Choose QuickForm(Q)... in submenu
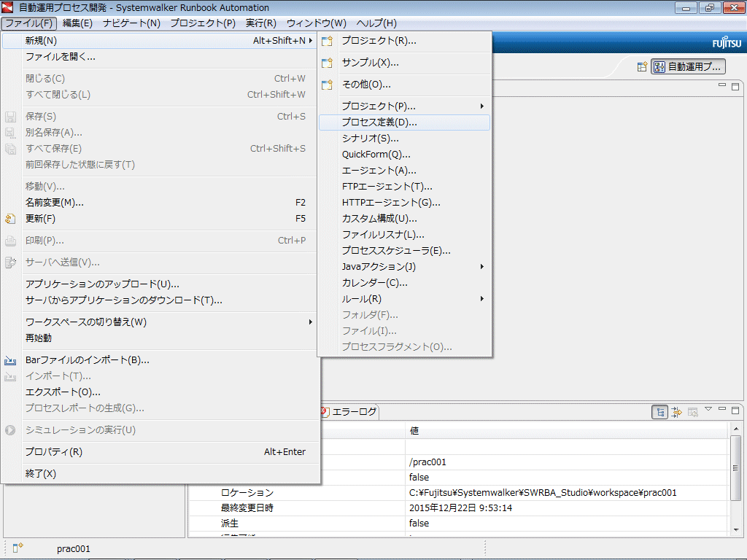Screen dimensions: 747x560 click(x=404, y=155)
